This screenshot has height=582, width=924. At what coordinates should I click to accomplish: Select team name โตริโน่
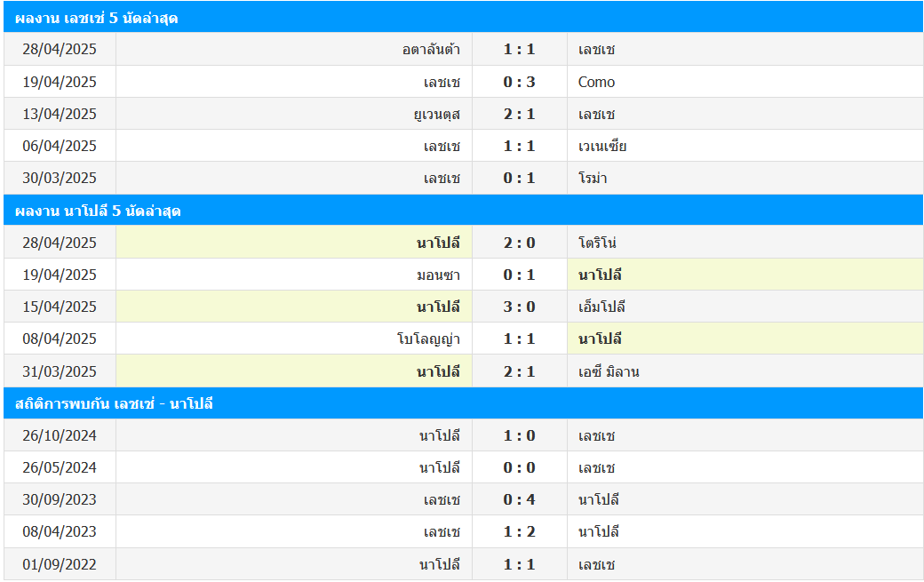(x=597, y=243)
